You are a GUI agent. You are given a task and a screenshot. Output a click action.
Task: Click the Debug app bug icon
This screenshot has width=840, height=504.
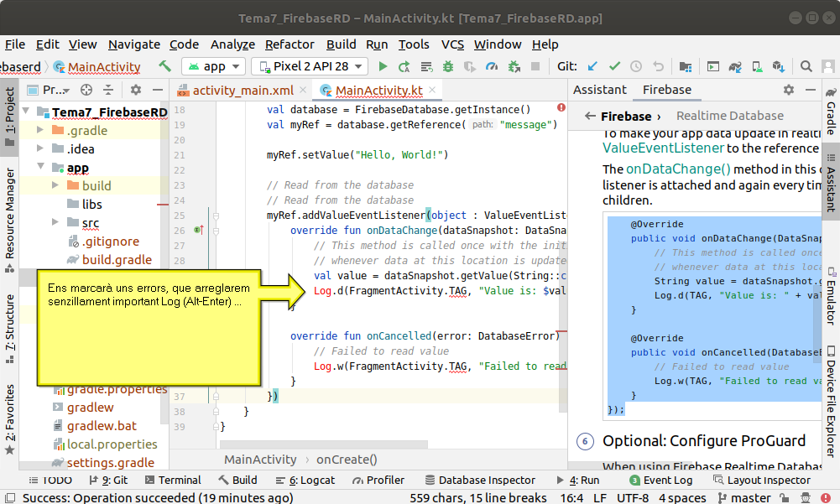tap(448, 66)
